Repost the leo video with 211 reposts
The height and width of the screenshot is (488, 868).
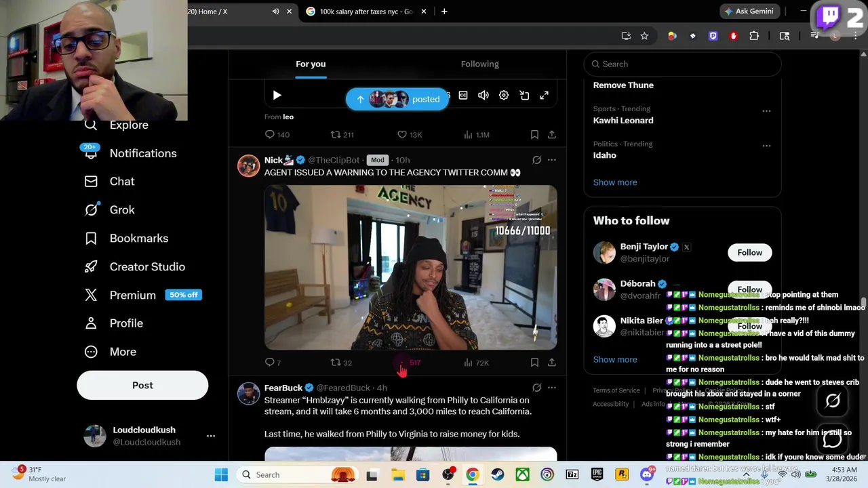(x=342, y=135)
